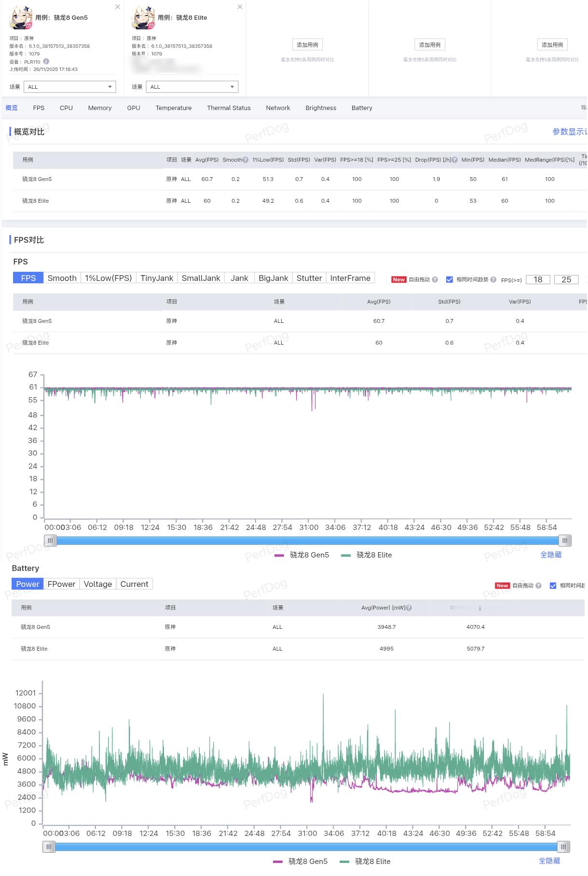Image resolution: width=588 pixels, height=876 pixels.
Task: Click the help icon beside Avg(Power) [mW]
Action: click(409, 608)
